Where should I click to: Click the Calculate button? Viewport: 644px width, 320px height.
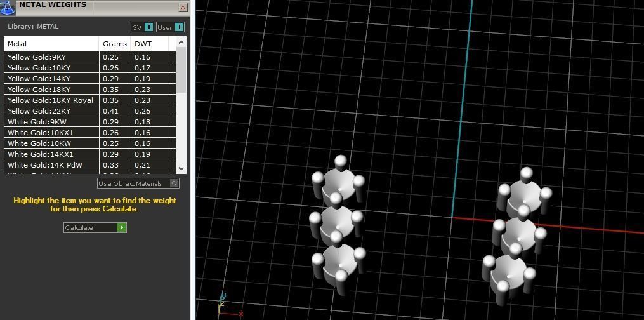point(95,227)
